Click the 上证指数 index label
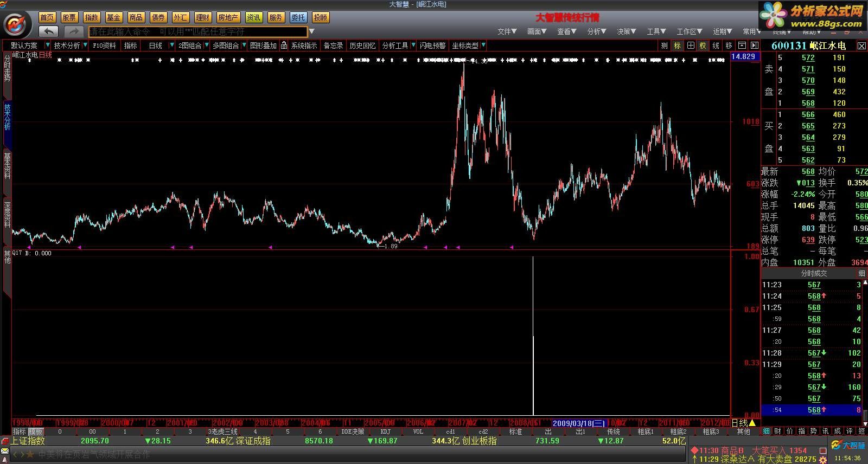Image resolution: width=868 pixels, height=464 pixels. 28,441
